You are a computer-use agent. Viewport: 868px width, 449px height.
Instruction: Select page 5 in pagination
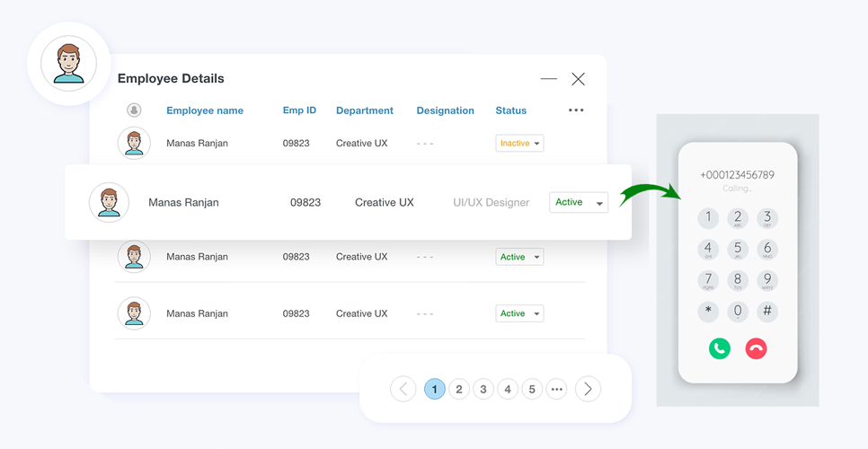pyautogui.click(x=532, y=389)
